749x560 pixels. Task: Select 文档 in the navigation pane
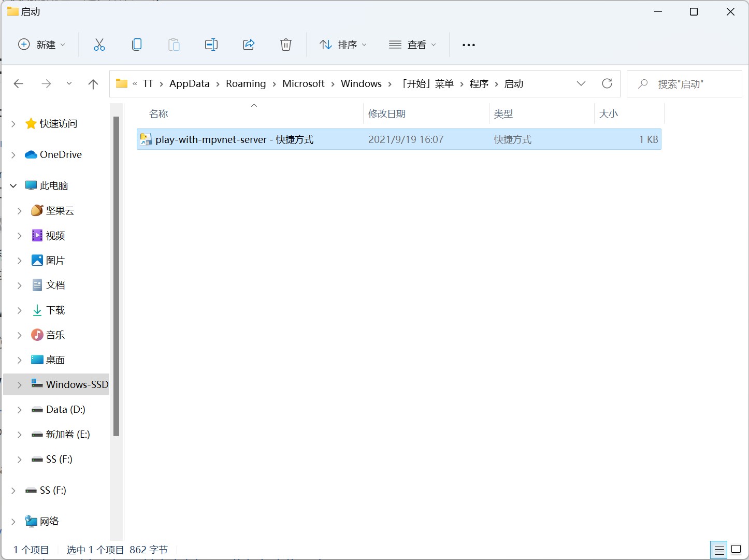tap(56, 285)
